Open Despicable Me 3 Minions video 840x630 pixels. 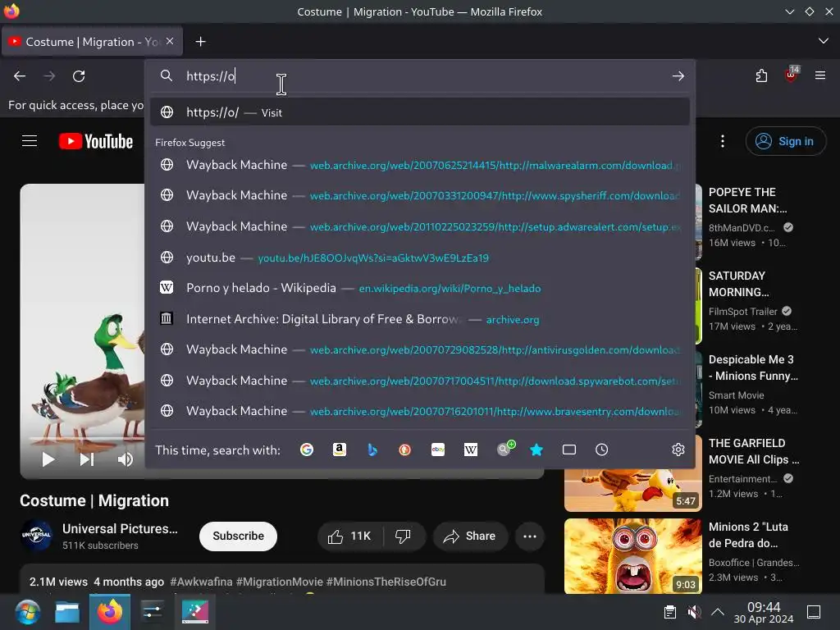coord(753,367)
